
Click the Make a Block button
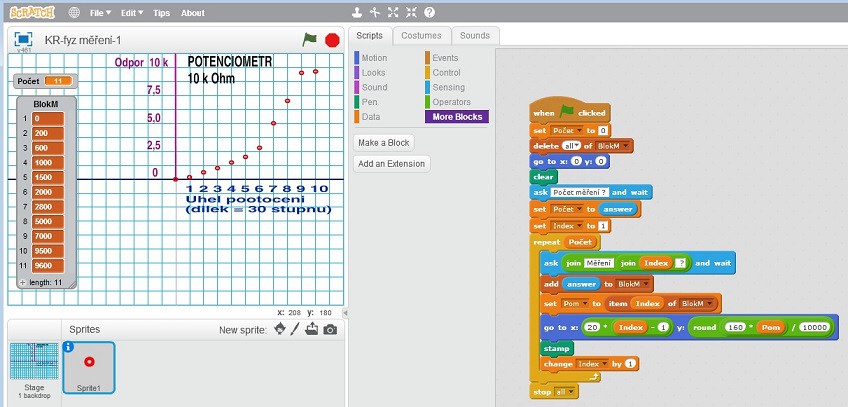click(386, 143)
